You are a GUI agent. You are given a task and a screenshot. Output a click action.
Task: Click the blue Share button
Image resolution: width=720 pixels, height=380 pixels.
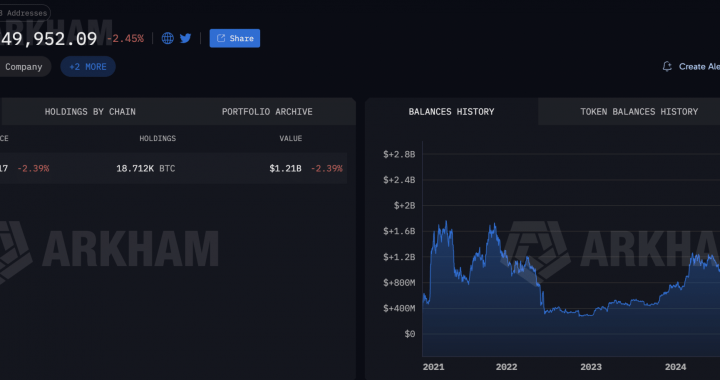click(x=235, y=38)
